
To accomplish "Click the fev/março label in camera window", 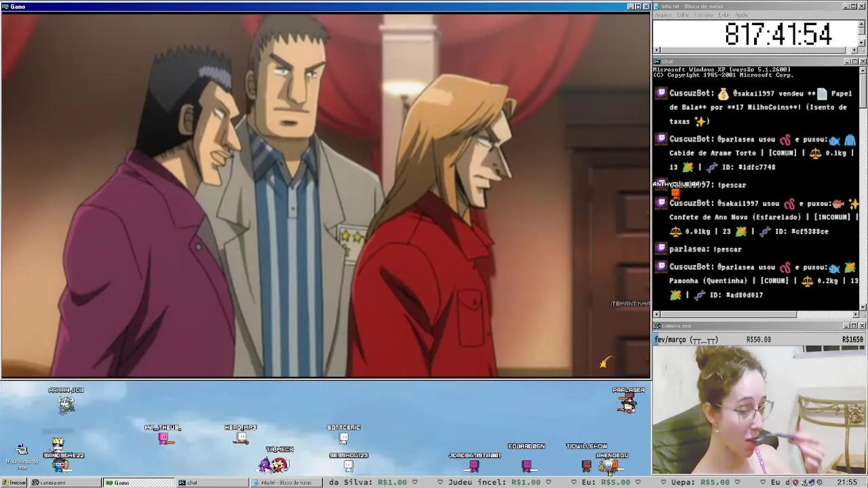I will 686,340.
